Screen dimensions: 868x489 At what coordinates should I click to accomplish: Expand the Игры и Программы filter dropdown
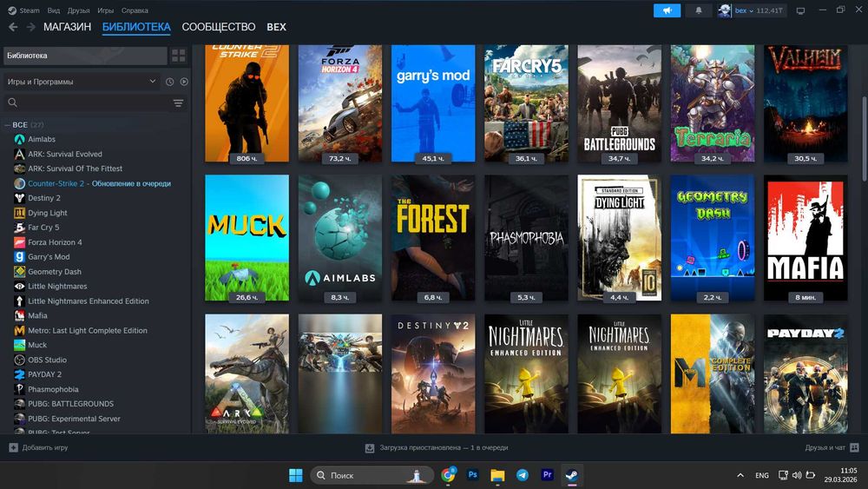(x=82, y=82)
